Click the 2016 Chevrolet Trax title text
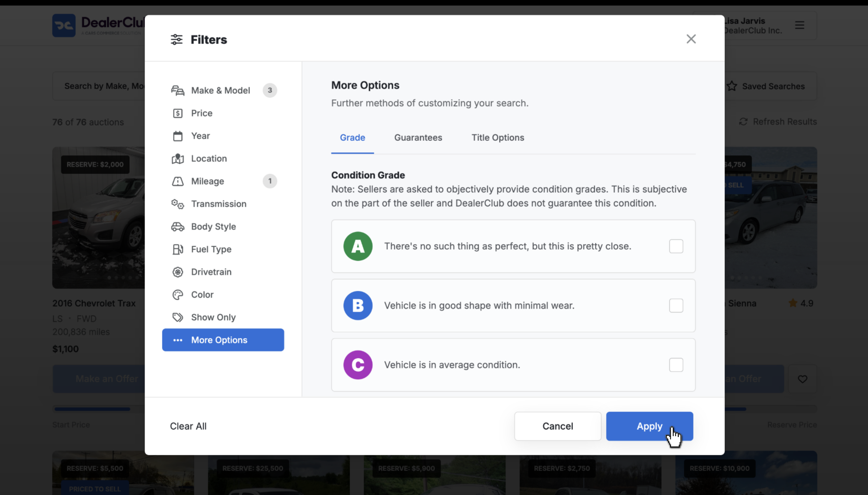Viewport: 868px width, 495px height. point(94,303)
